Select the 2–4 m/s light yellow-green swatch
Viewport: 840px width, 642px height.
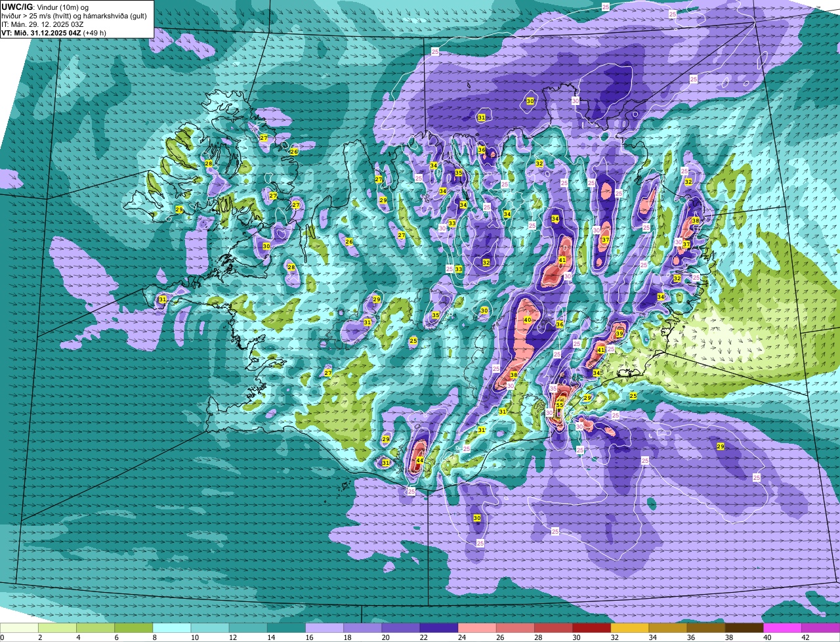[x=57, y=628]
